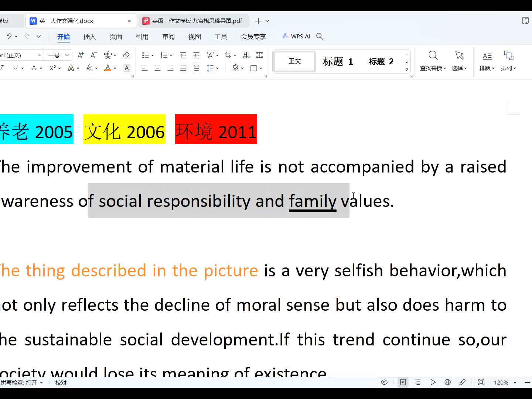Screen dimensions: 532x399
Task: Toggle the side panel icon at top right
Action: pyautogui.click(x=525, y=21)
